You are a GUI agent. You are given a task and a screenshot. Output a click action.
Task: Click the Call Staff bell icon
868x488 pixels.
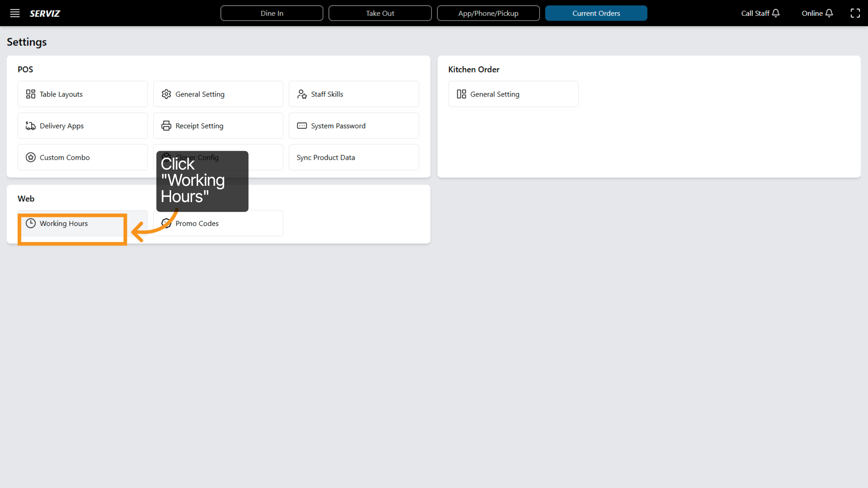(x=776, y=13)
